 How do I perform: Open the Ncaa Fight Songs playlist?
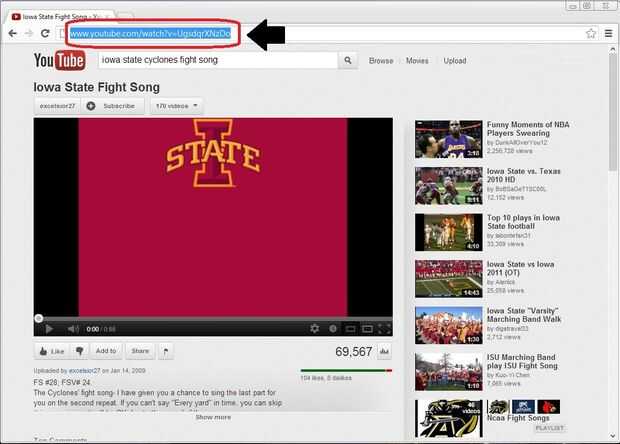(518, 418)
